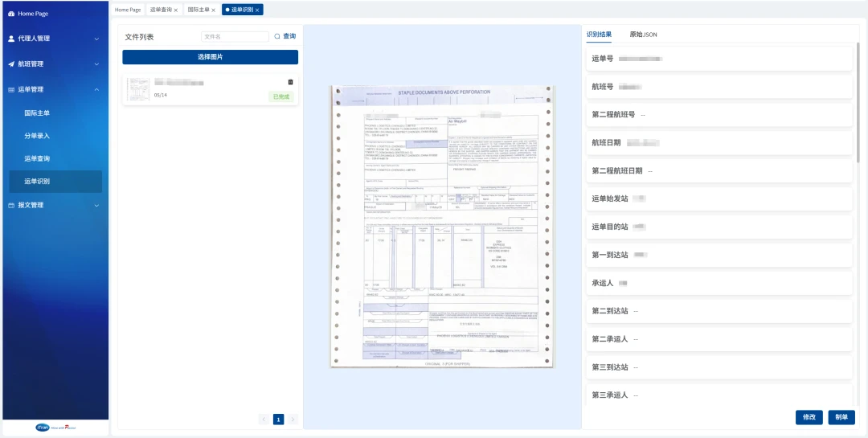868x438 pixels.
Task: Click the 运单目的站 result field
Action: coord(719,227)
